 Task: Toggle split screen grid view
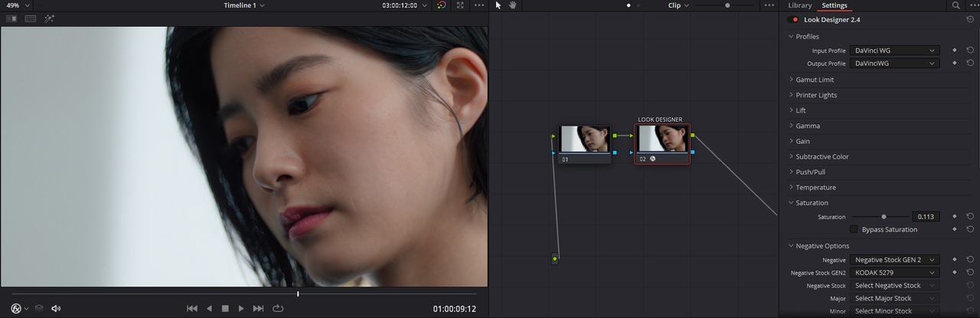31,18
